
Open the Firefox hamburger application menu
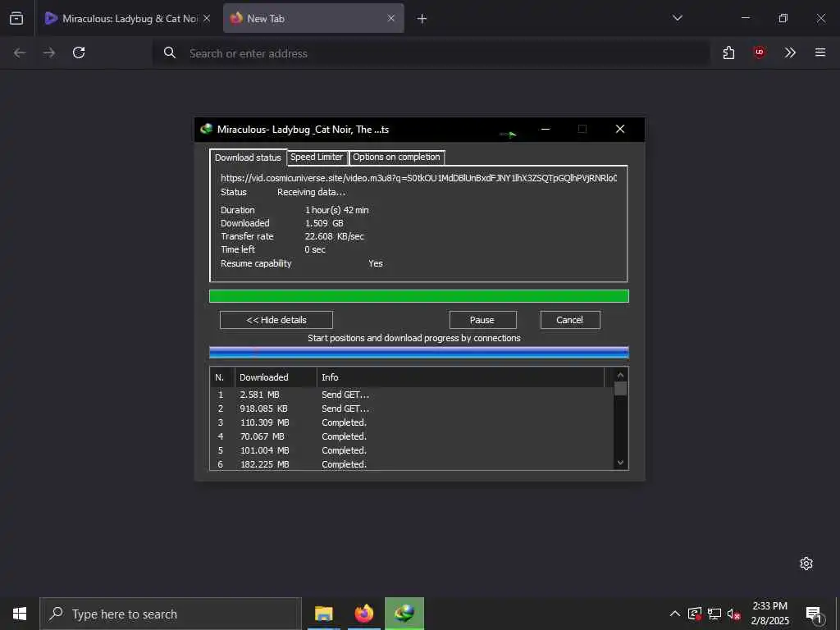[820, 52]
